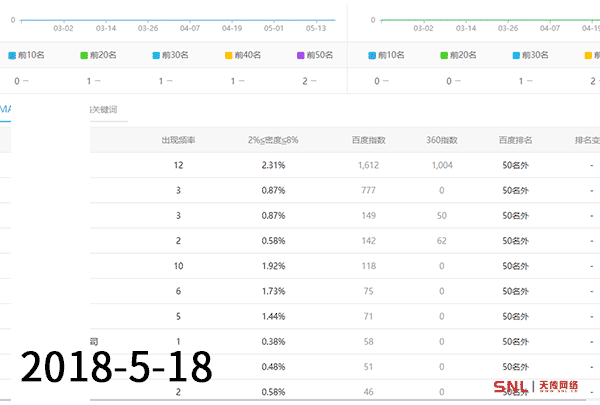Select the Baidu index value 51
The height and width of the screenshot is (405, 600).
(x=368, y=367)
